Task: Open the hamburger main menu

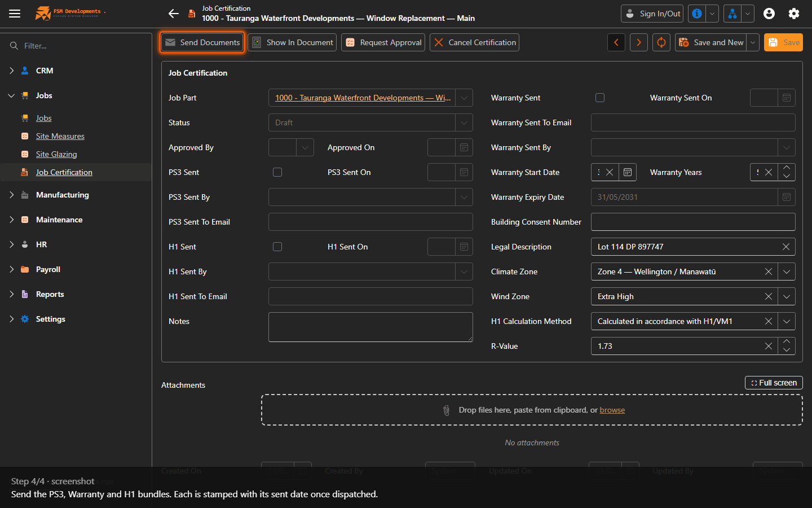Action: pos(15,14)
